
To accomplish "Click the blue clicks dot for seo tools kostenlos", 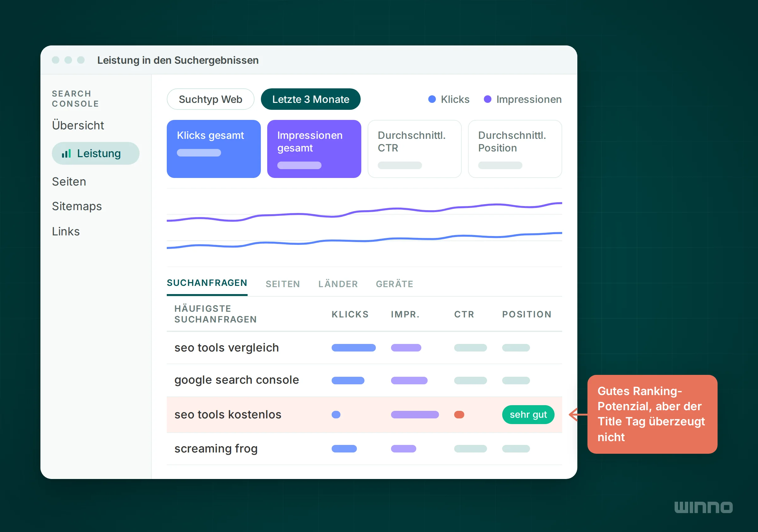I will point(336,415).
